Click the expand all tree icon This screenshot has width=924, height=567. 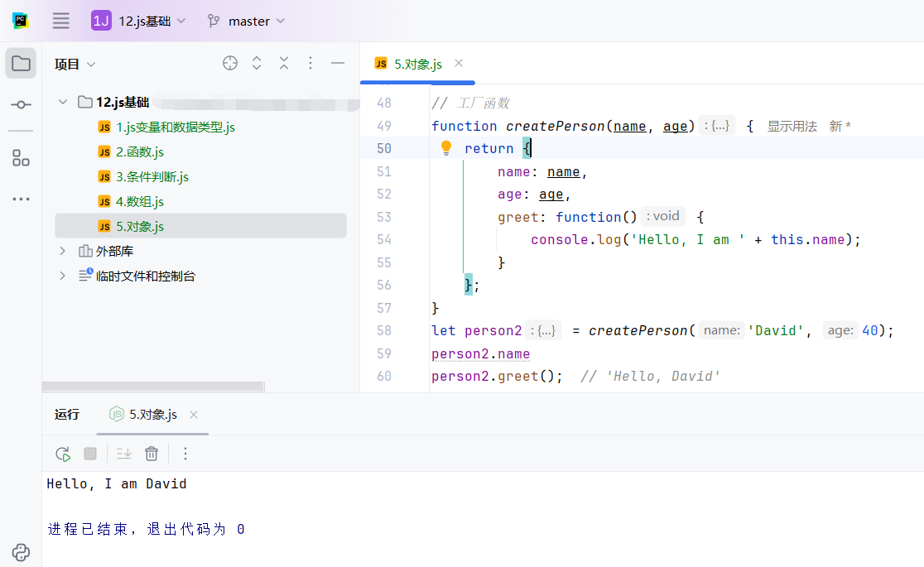pos(257,63)
